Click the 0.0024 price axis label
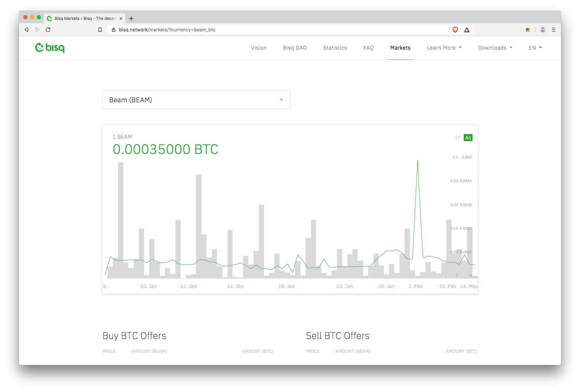580x392 pixels. tap(466, 181)
